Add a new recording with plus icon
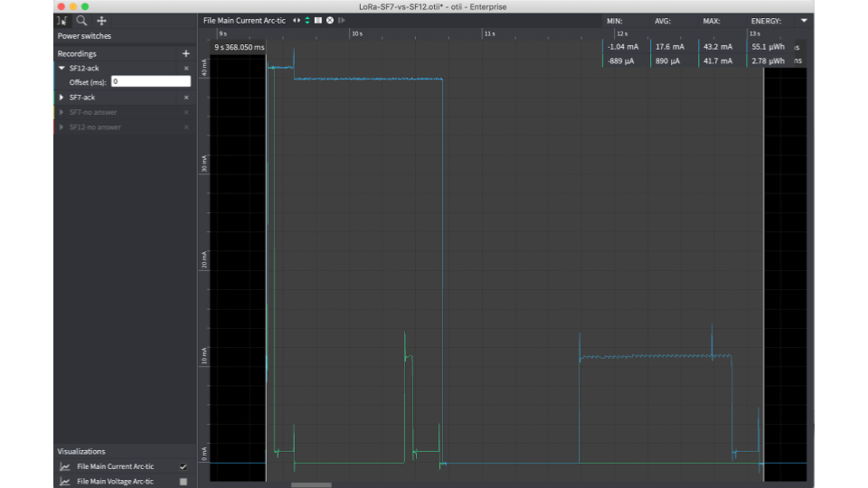This screenshot has height=488, width=868. pyautogui.click(x=186, y=53)
